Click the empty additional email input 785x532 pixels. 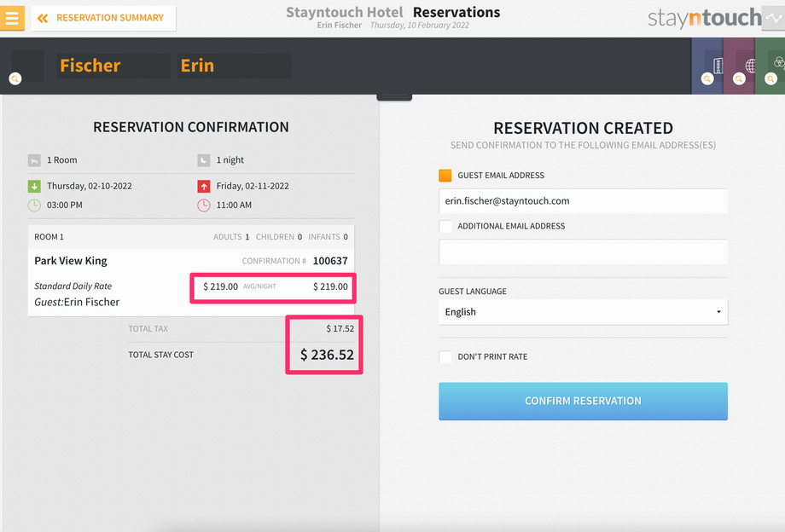[x=584, y=252]
